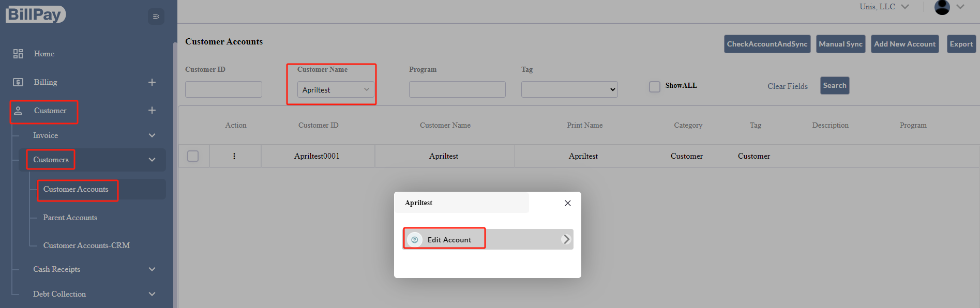Collapse the sidebar with the menu icon
The image size is (980, 308).
pyautogui.click(x=156, y=17)
